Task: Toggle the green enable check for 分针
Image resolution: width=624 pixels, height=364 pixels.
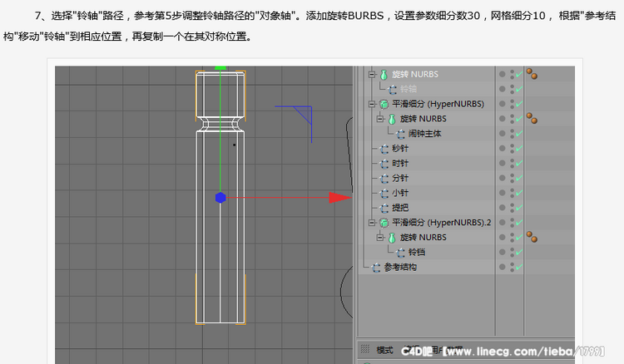Action: 519,179
